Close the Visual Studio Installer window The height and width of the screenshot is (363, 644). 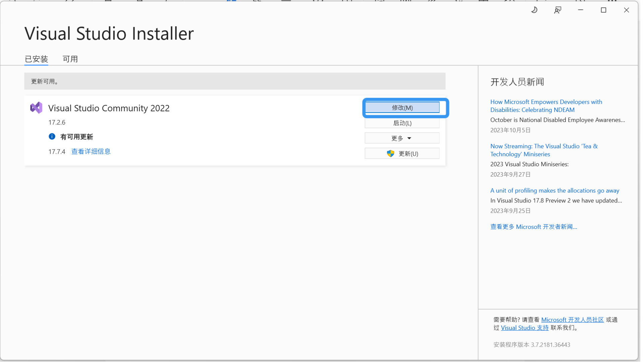[626, 10]
